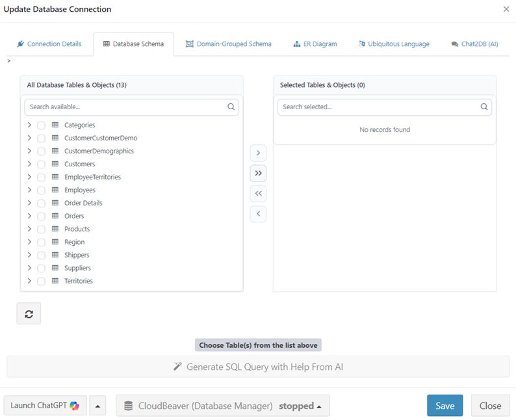Focus the Search available tables field
Screen dimensions: 516x420
click(x=127, y=107)
